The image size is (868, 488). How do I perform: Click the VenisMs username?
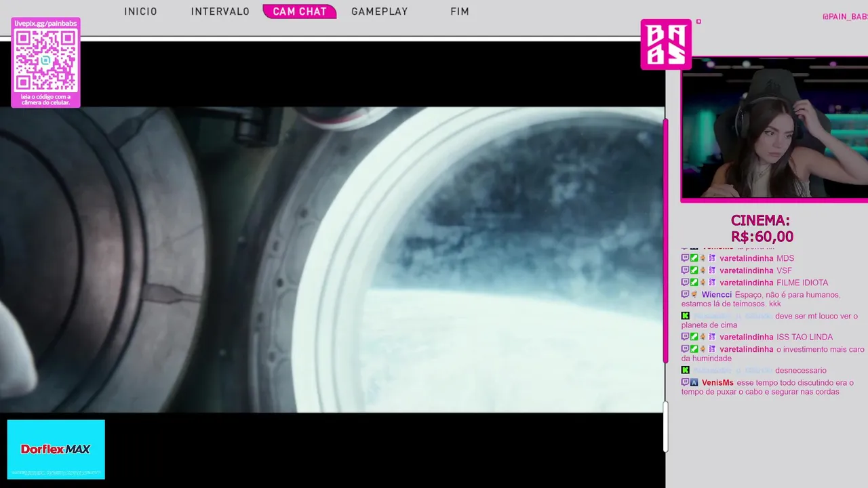[717, 382]
